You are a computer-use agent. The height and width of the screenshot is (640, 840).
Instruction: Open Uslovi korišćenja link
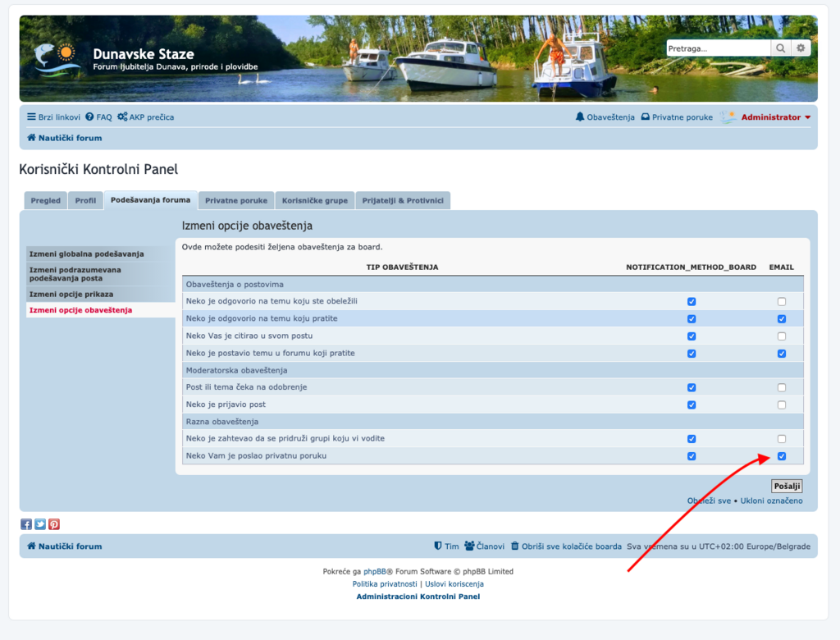[454, 583]
